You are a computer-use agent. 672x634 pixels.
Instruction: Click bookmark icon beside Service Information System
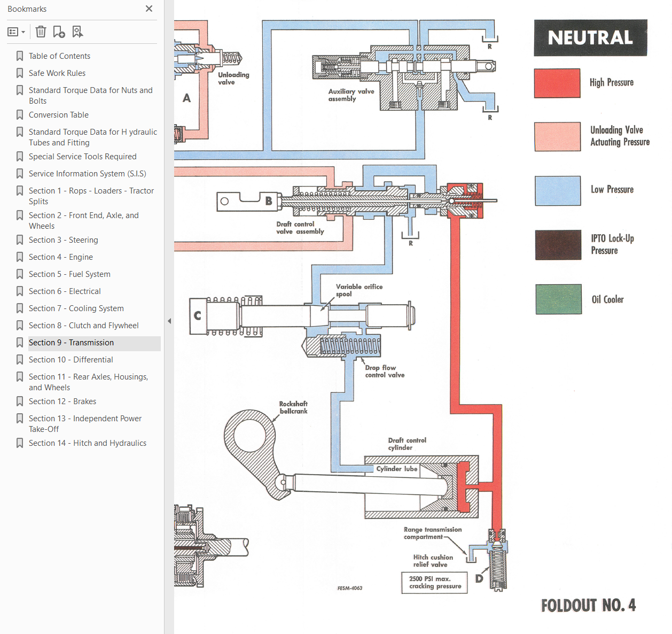[20, 174]
